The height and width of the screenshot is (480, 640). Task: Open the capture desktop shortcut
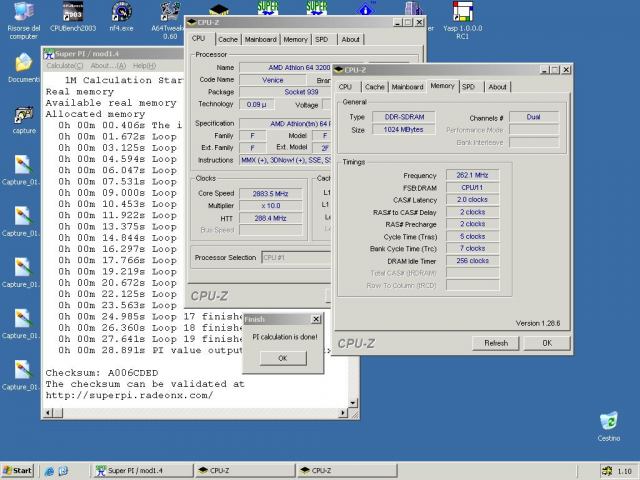point(24,120)
